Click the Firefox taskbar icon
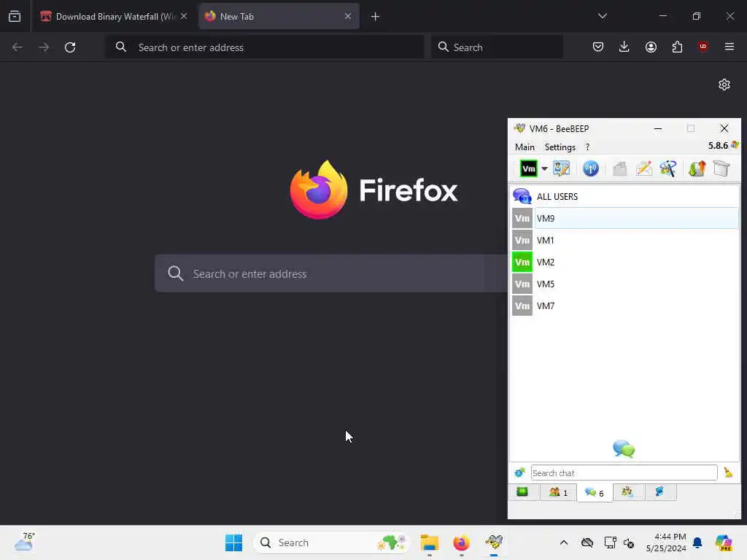Viewport: 747px width, 560px height. click(x=461, y=542)
